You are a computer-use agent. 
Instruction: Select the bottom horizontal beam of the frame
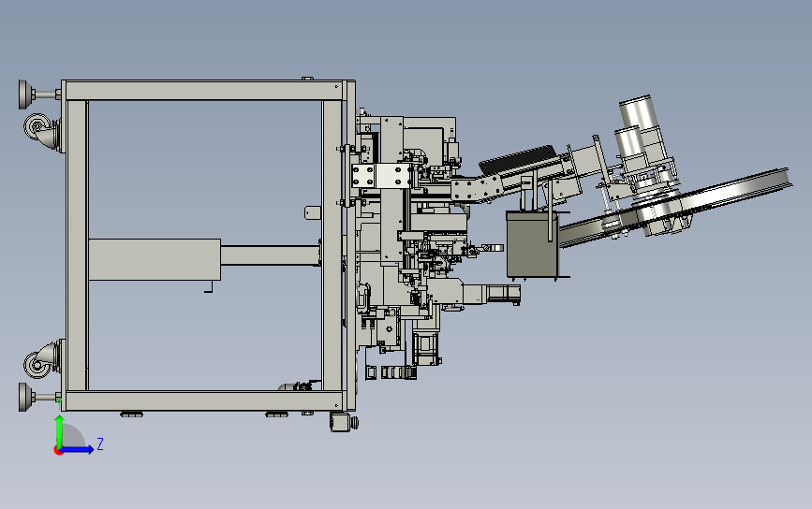click(204, 400)
